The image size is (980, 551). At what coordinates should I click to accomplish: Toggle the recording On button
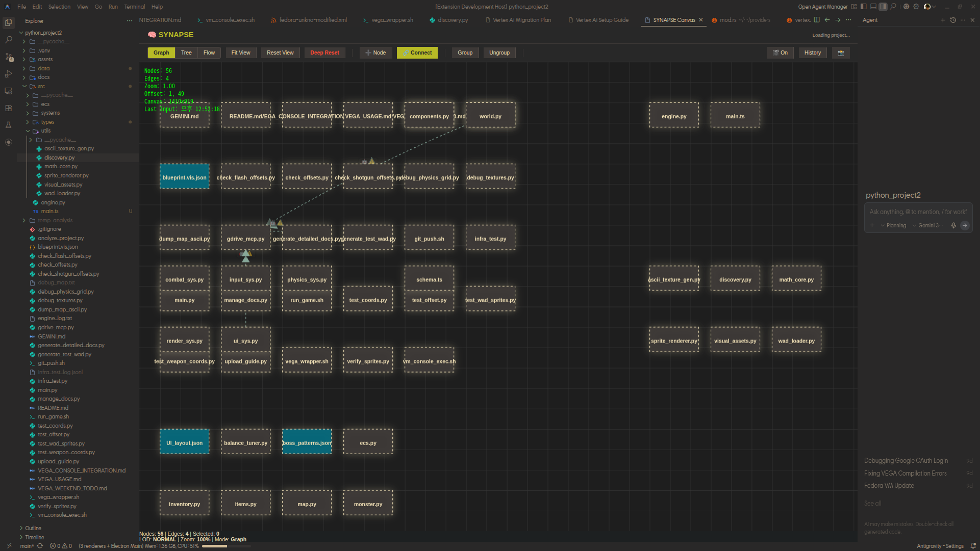tap(780, 53)
